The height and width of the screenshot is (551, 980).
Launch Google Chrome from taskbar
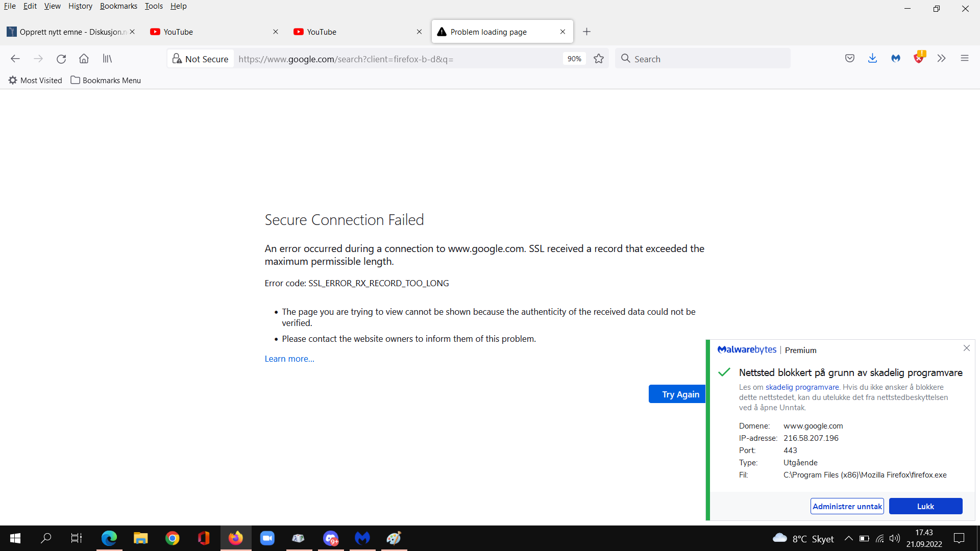(x=173, y=538)
